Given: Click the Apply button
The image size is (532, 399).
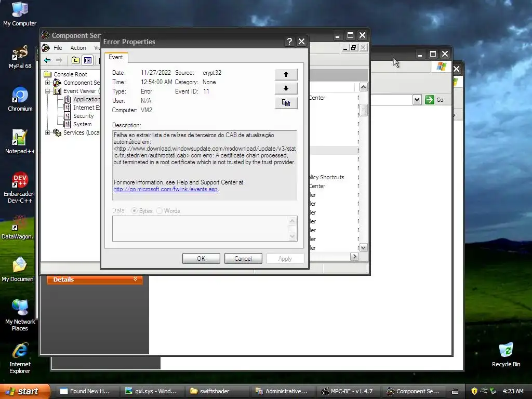Looking at the screenshot, I should [x=285, y=259].
